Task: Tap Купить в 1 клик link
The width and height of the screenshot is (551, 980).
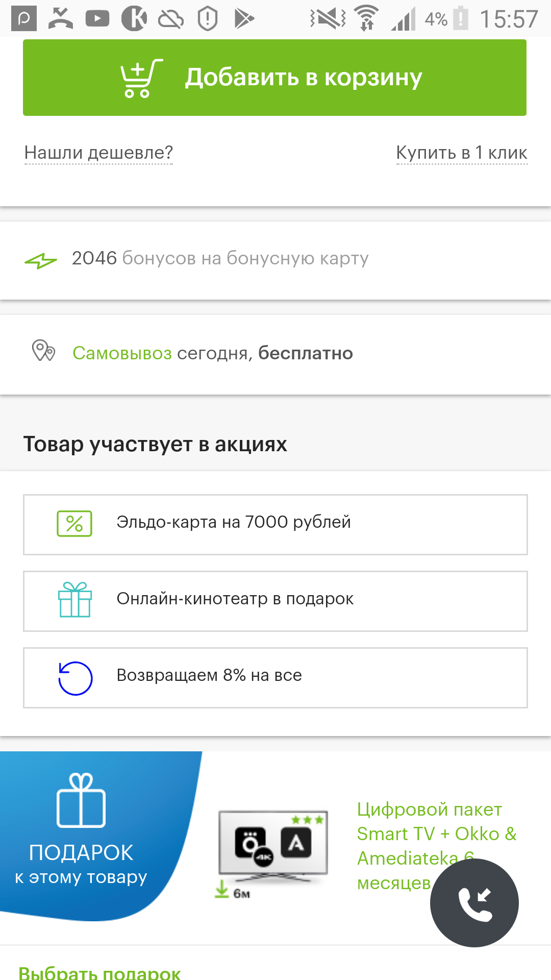Action: pos(461,153)
